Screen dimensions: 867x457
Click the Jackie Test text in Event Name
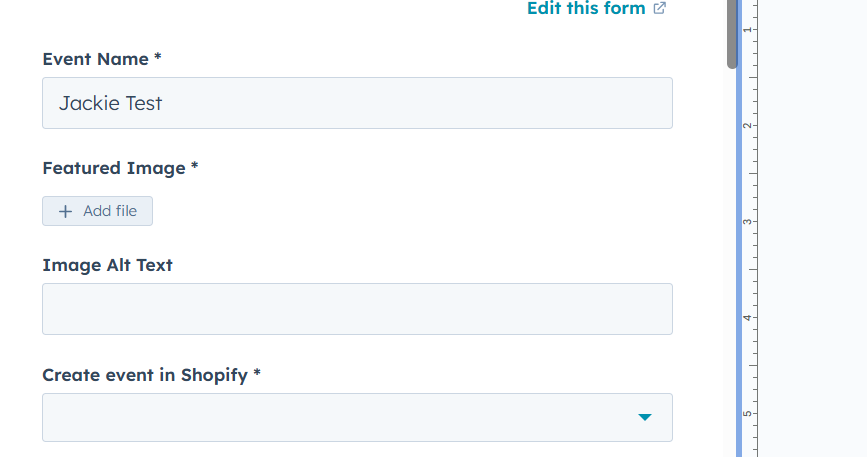tap(110, 103)
